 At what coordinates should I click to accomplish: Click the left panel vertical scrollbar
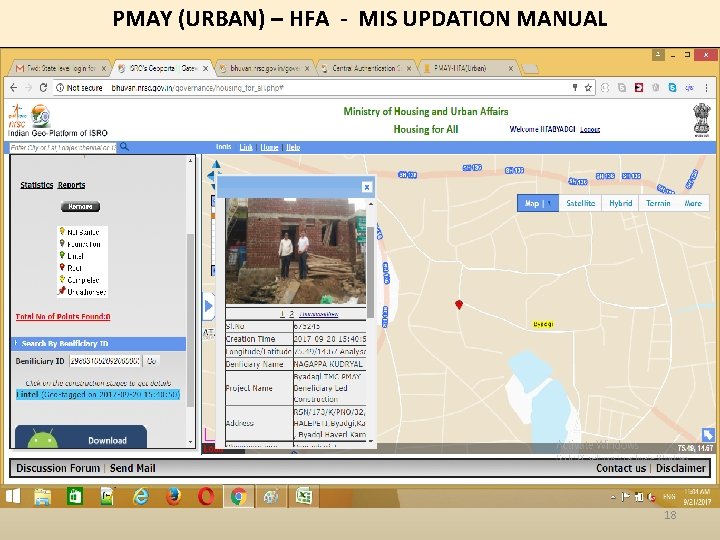point(190,320)
